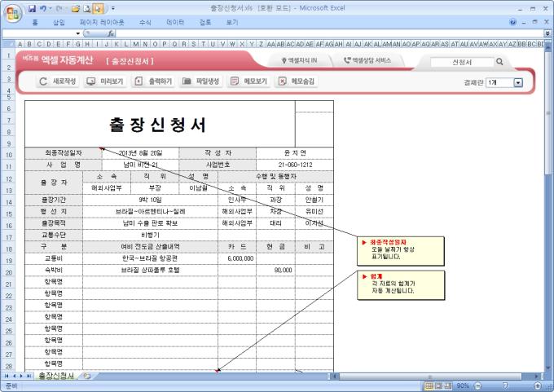Click into the formula bar input
Image resolution: width=554 pixels, height=392 pixels.
coord(330,33)
